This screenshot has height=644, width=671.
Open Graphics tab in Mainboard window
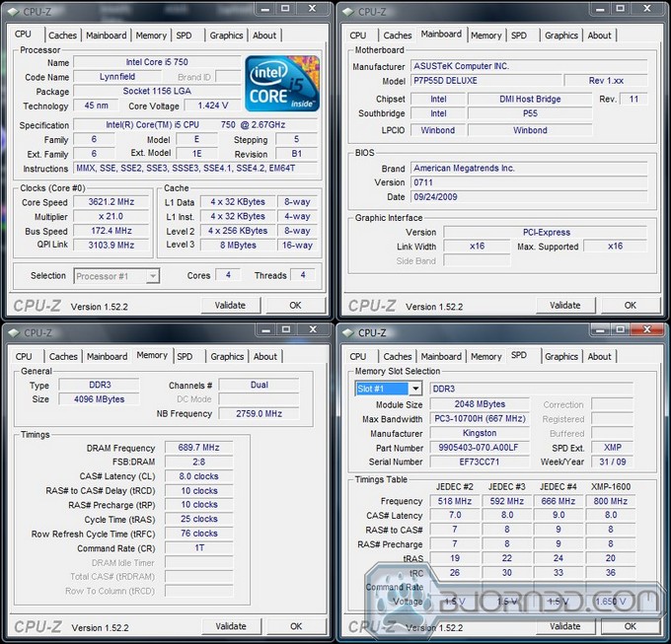pyautogui.click(x=561, y=36)
